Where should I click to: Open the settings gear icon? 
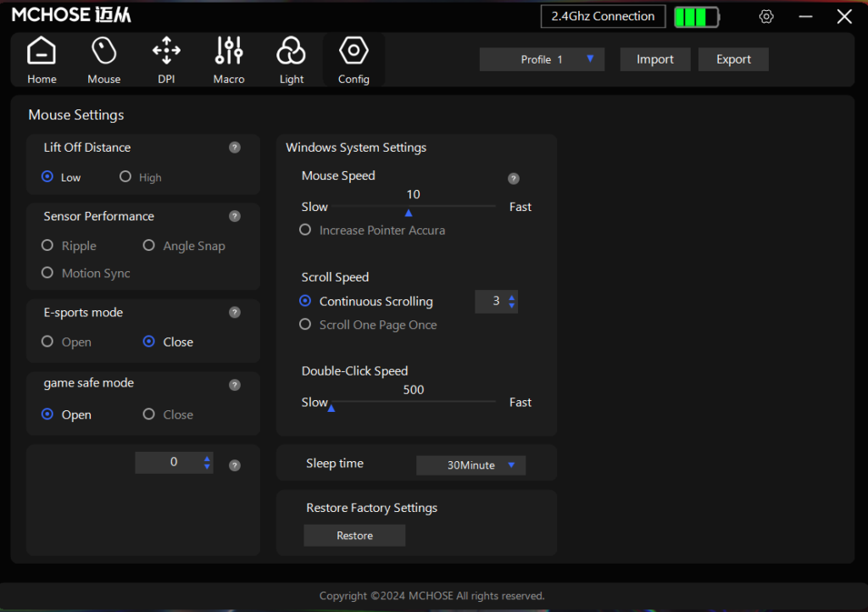click(765, 16)
